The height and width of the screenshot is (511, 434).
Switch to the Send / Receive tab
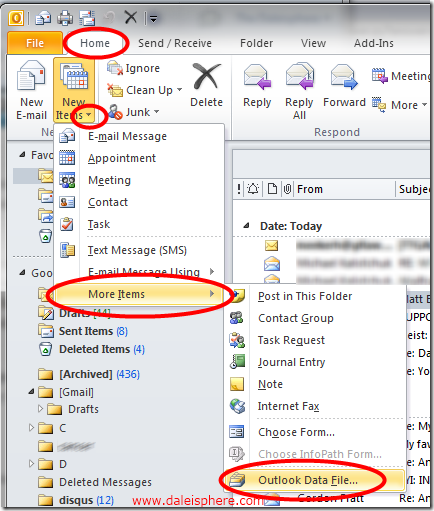coord(175,43)
